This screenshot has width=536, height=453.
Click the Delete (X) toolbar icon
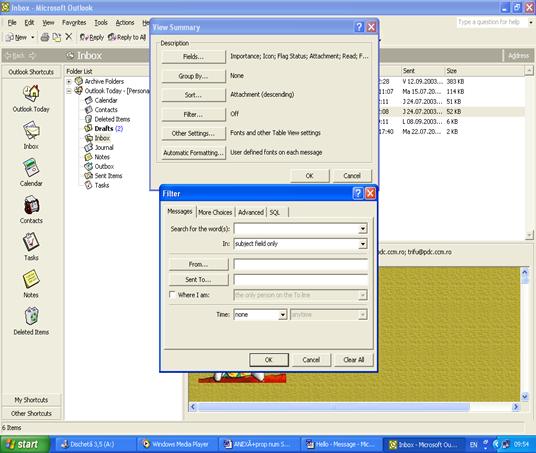[69, 37]
